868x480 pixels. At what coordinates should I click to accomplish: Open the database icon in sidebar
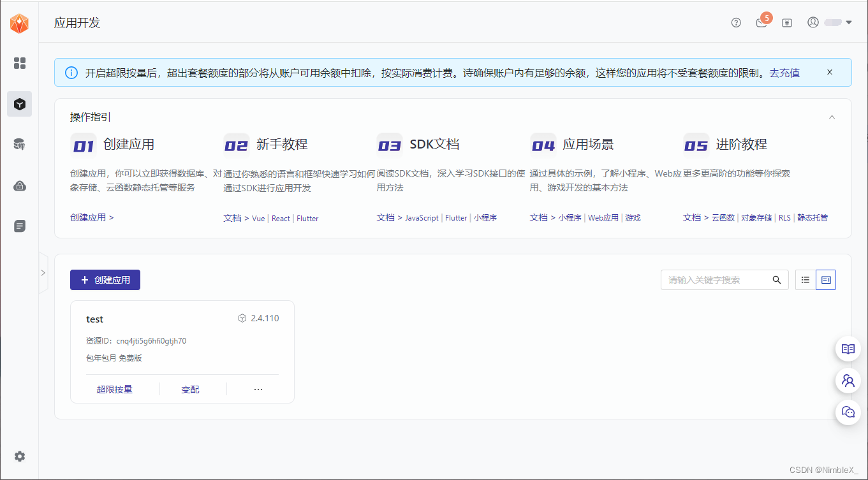tap(20, 145)
